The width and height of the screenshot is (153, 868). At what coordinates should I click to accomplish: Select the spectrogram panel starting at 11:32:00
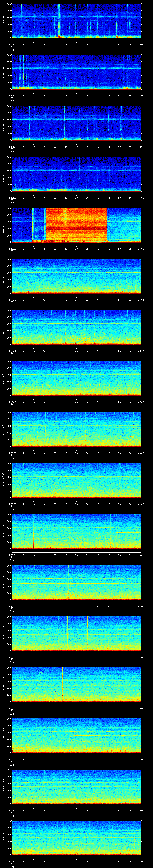(x=77, y=174)
